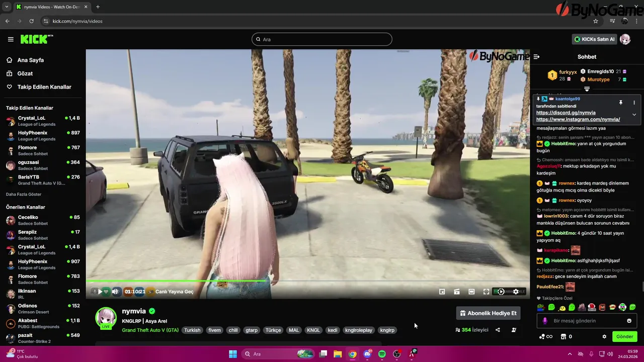Screen dimensions: 644x362
Task: Click Canlı Yayına Geç button
Action: pyautogui.click(x=174, y=292)
